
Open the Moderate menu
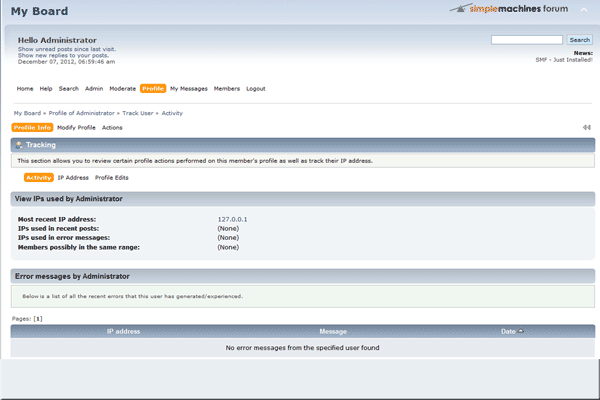[122, 89]
